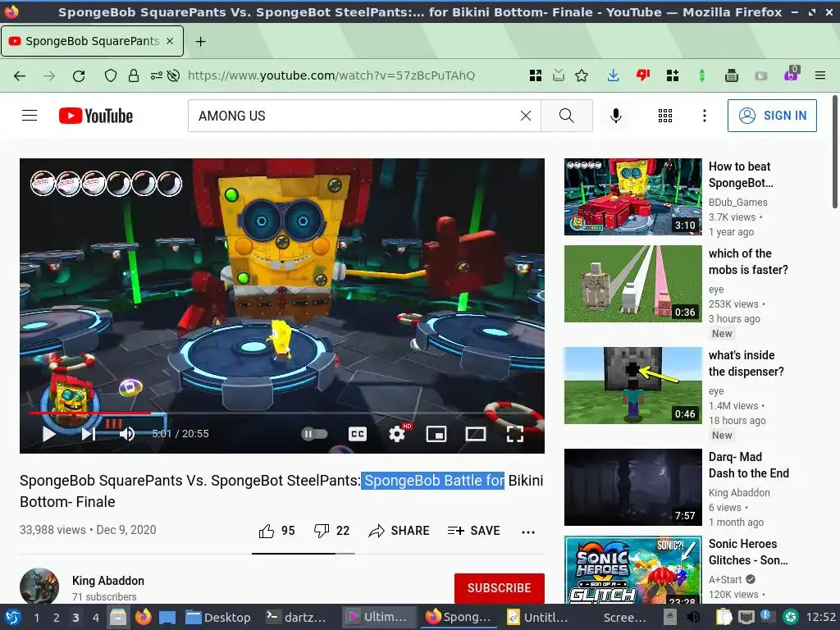Go to the YouTube home logo

pos(96,116)
